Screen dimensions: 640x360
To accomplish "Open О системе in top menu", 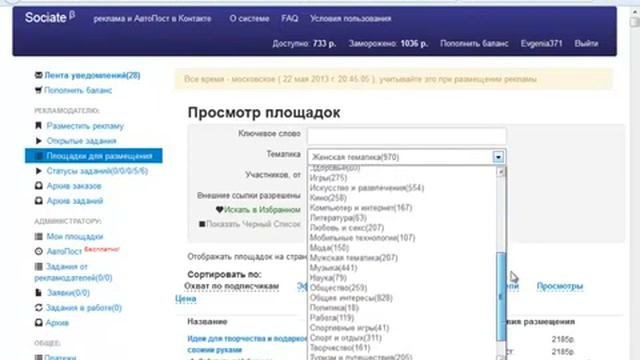I will (x=249, y=18).
